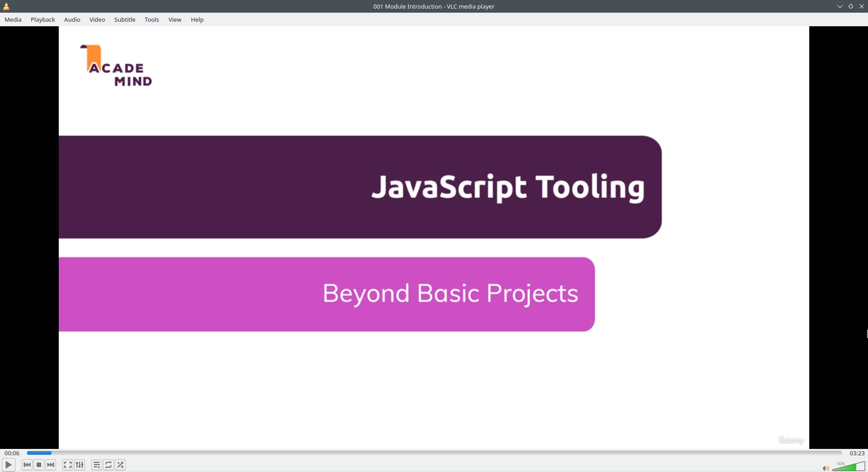Expand the Subtitle menu
The image size is (868, 472).
(125, 19)
